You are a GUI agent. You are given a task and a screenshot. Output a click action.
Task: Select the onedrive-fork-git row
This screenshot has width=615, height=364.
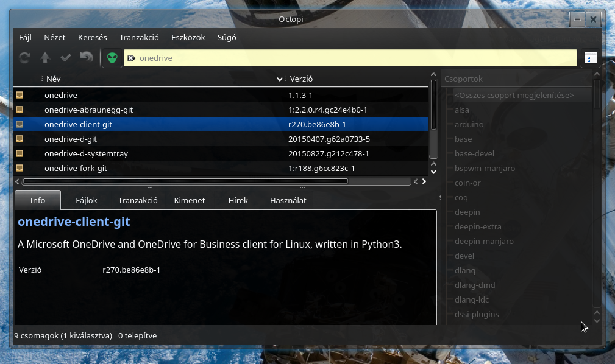tap(221, 168)
